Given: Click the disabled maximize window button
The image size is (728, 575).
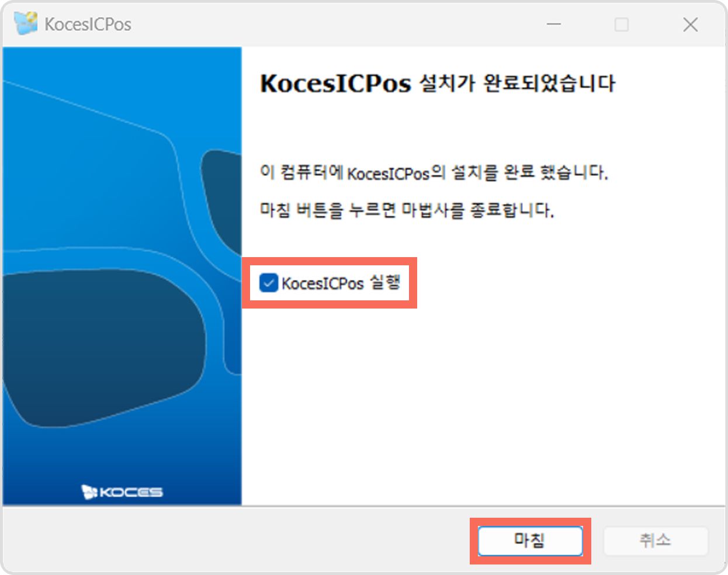Looking at the screenshot, I should [622, 25].
